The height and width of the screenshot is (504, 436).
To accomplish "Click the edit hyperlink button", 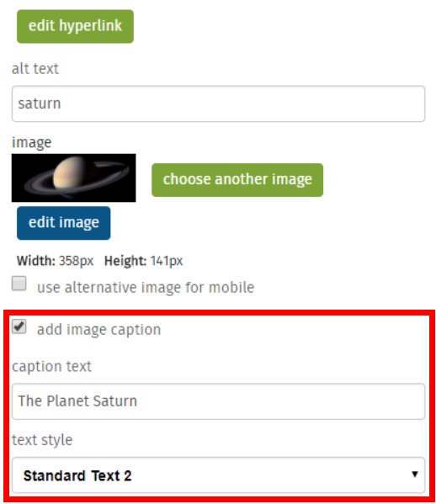I will click(x=75, y=26).
